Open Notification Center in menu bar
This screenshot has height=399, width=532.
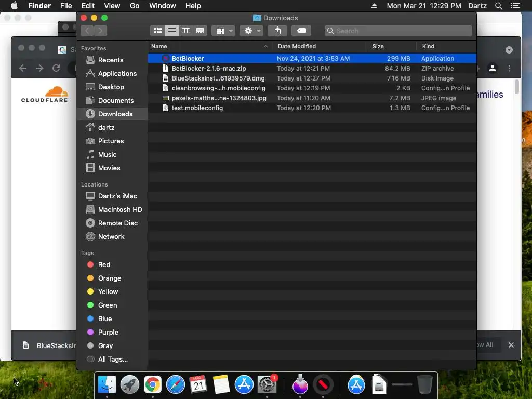[515, 6]
